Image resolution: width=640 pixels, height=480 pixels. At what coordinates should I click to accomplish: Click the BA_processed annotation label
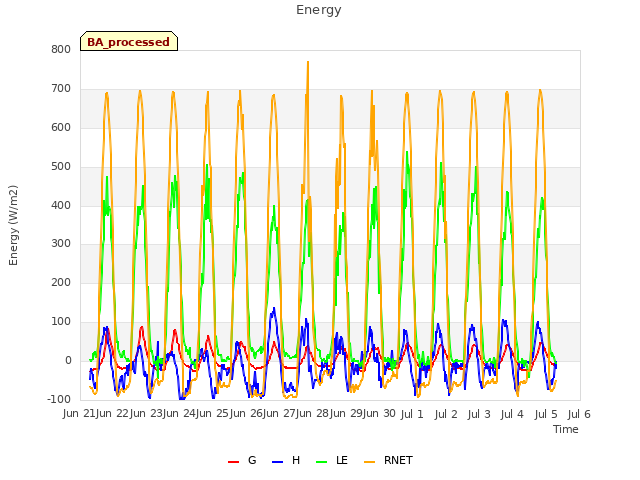[129, 41]
